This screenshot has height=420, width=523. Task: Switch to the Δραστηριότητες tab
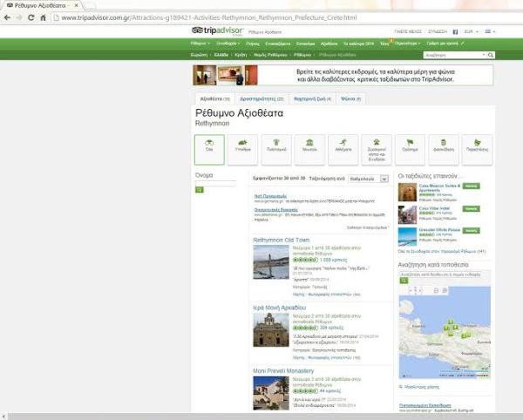[x=261, y=99]
